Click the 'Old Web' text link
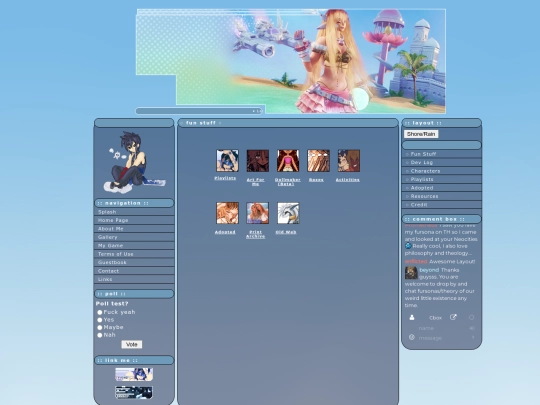The width and height of the screenshot is (540, 405). 286,232
